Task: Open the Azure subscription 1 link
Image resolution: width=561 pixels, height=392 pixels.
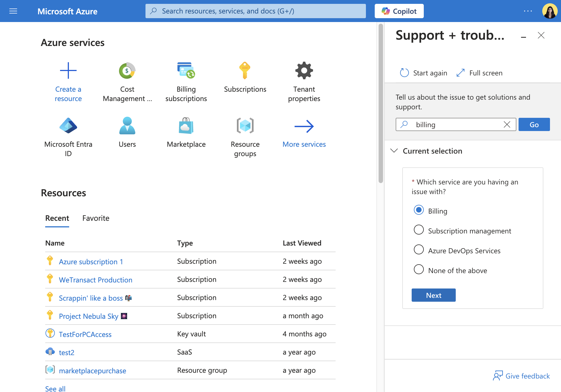Action: click(91, 262)
